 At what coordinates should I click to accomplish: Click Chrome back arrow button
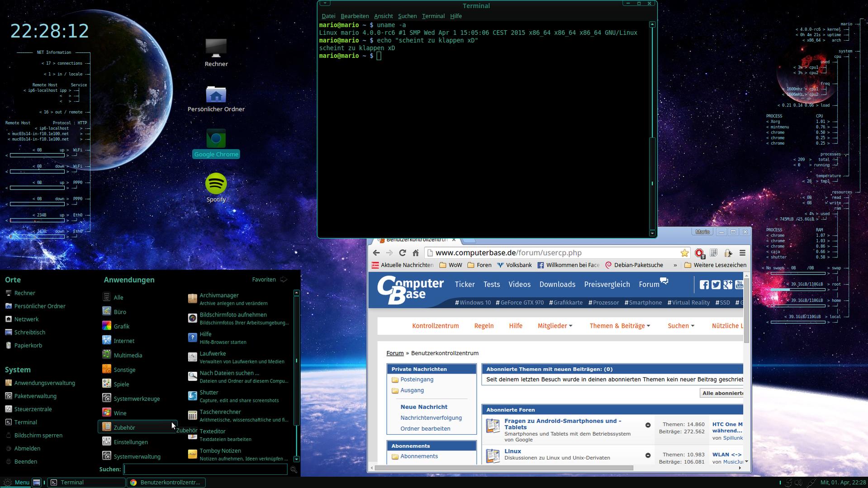(x=376, y=253)
